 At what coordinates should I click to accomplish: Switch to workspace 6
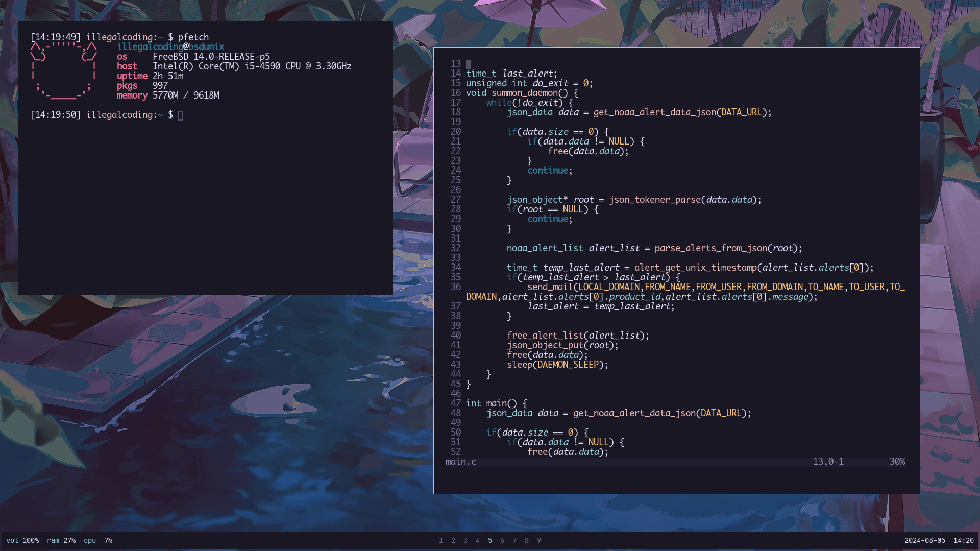pos(502,540)
